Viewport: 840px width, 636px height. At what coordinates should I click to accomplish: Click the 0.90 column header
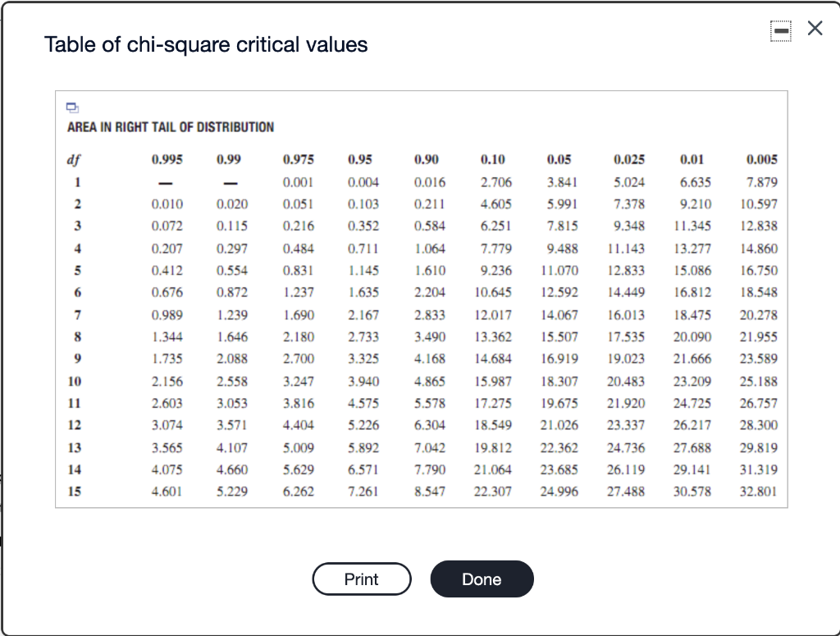pyautogui.click(x=428, y=159)
